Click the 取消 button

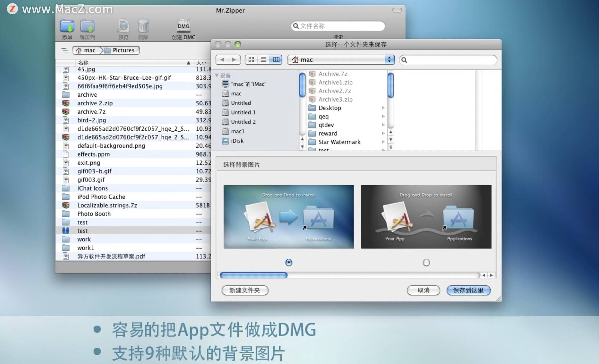pyautogui.click(x=423, y=290)
